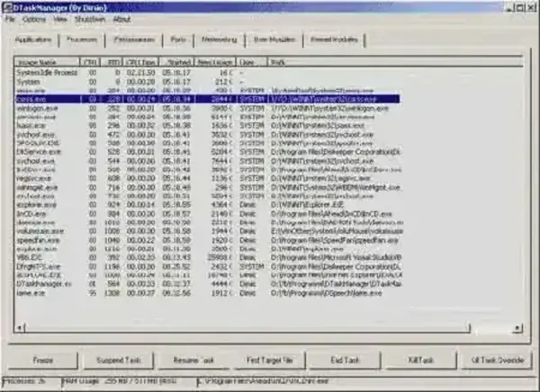Viewport: 540px width, 392px height.
Task: Sort by the CPU column header
Action: coord(90,62)
